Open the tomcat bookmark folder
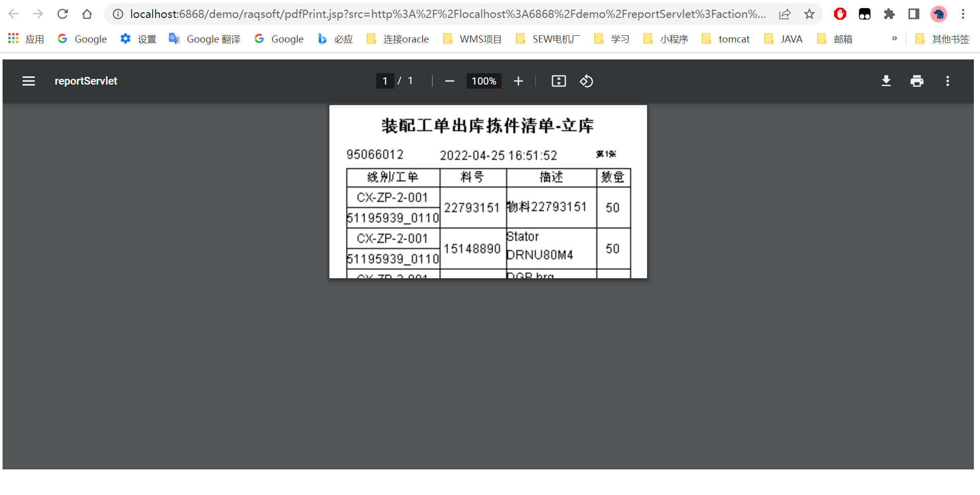This screenshot has height=495, width=980. pyautogui.click(x=725, y=39)
